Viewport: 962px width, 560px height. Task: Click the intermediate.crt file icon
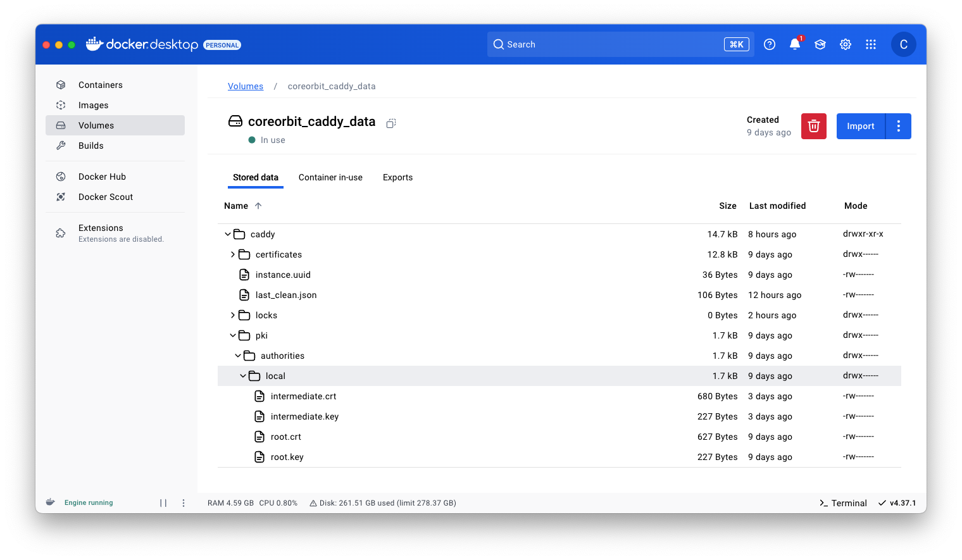[259, 396]
